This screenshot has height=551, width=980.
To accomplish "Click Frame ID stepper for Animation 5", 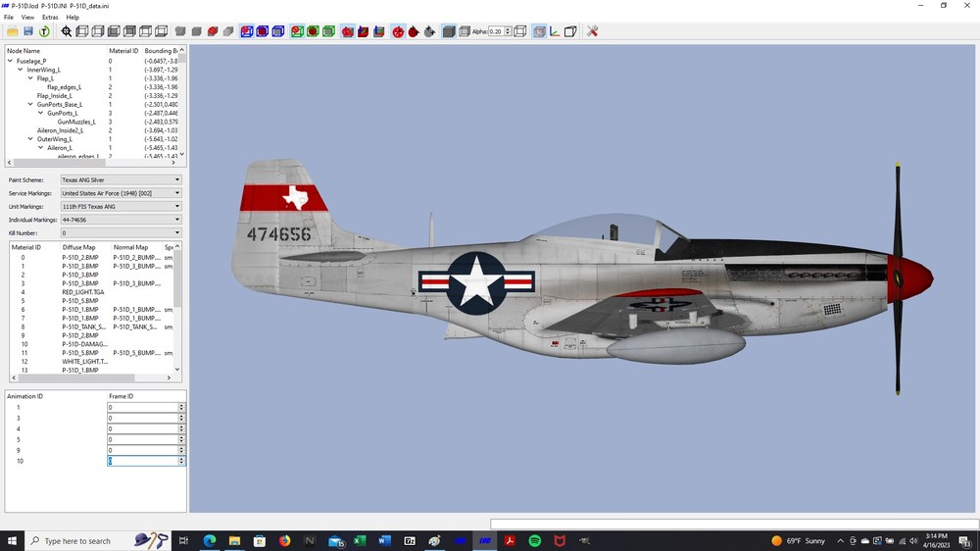I will (181, 439).
